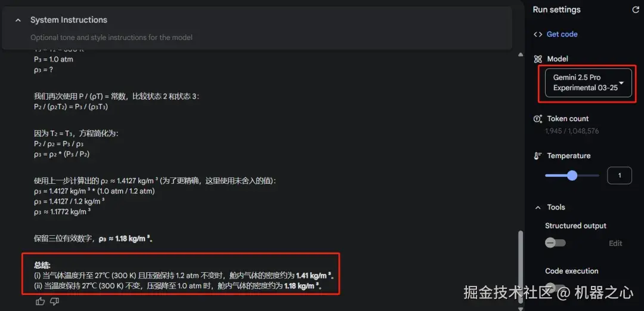Click the Temperature thermometer icon

click(538, 156)
